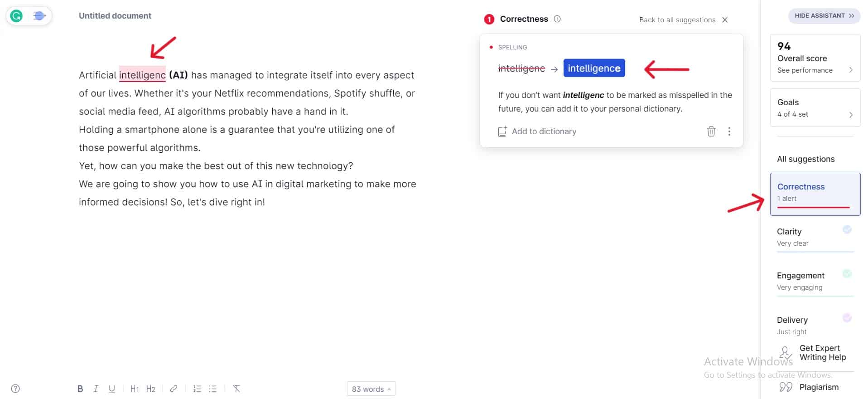
Task: Click the red alert count badge next to Correctness
Action: click(x=489, y=19)
